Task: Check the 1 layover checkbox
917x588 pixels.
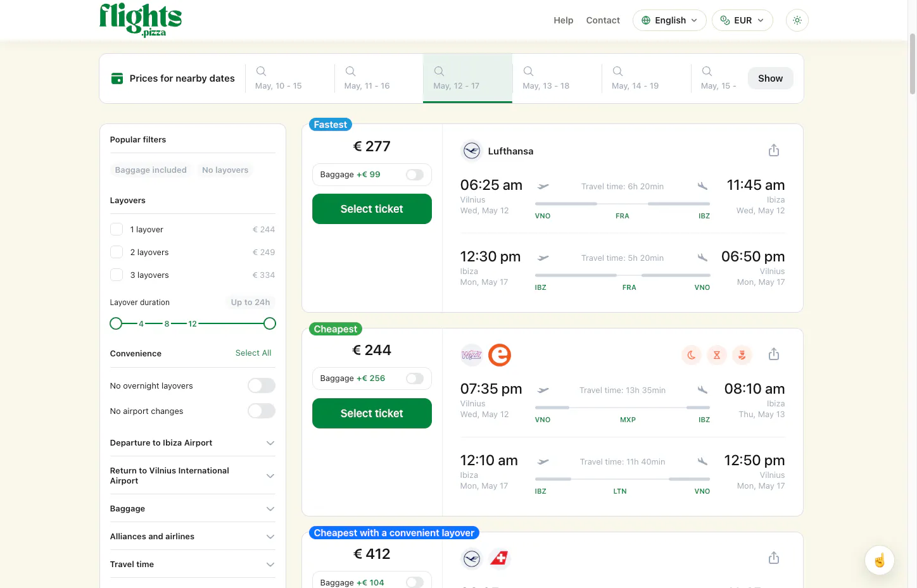Action: coord(117,229)
